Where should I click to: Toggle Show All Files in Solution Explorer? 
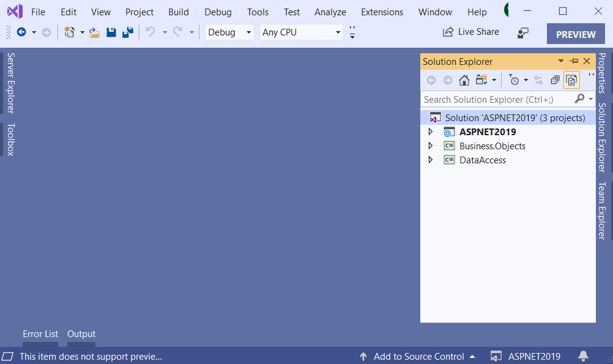click(571, 80)
